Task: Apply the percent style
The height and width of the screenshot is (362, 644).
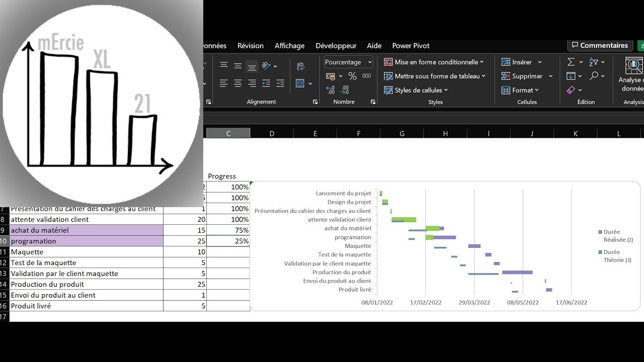Action: 353,76
